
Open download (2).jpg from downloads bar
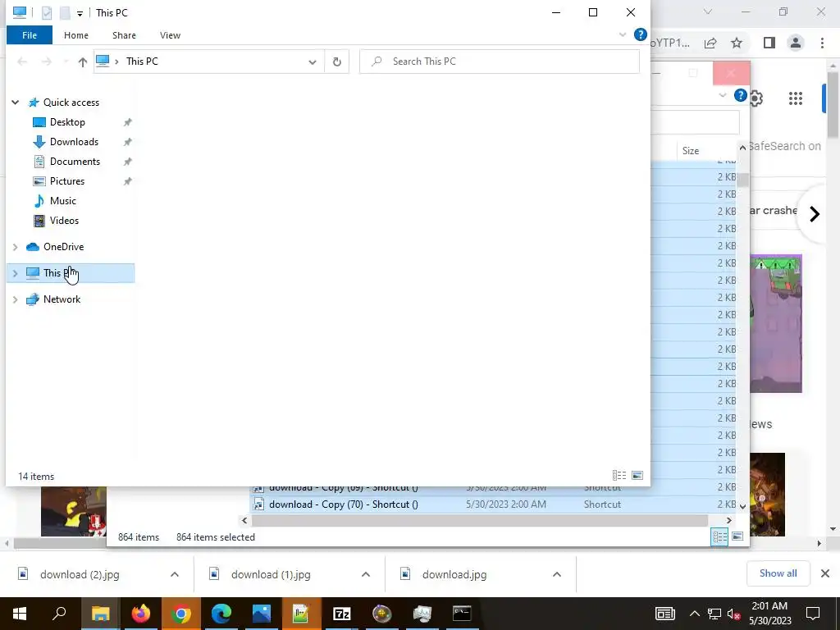[80, 575]
